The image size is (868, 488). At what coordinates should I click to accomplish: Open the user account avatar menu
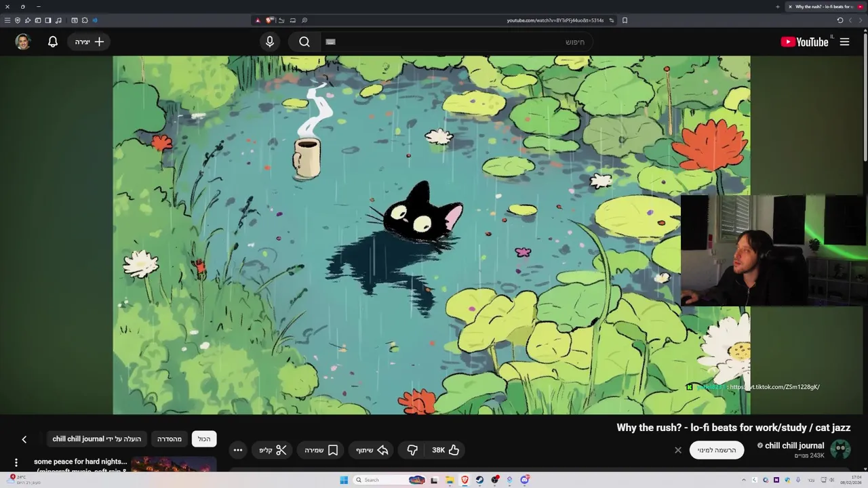click(x=23, y=42)
